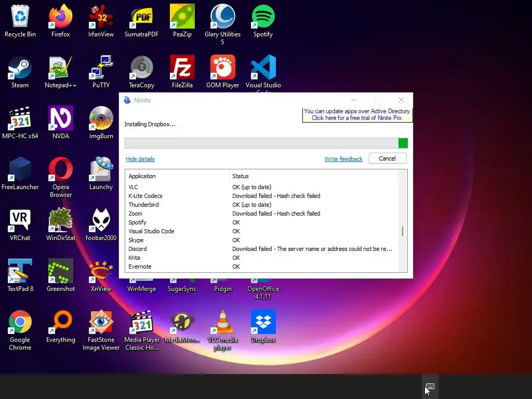Select the Pidgin desktop shortcut label
Image resolution: width=532 pixels, height=399 pixels.
222,289
